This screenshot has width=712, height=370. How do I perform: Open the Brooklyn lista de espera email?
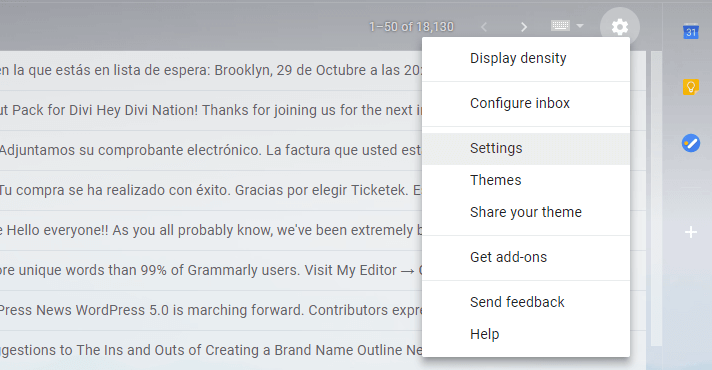tap(211, 70)
